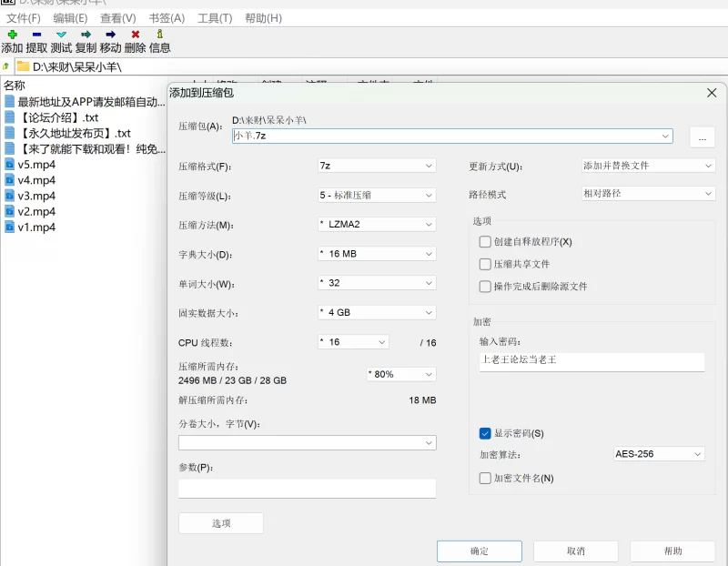Enable 压缩共享文件 checkbox
This screenshot has height=566, width=728.
pos(485,264)
